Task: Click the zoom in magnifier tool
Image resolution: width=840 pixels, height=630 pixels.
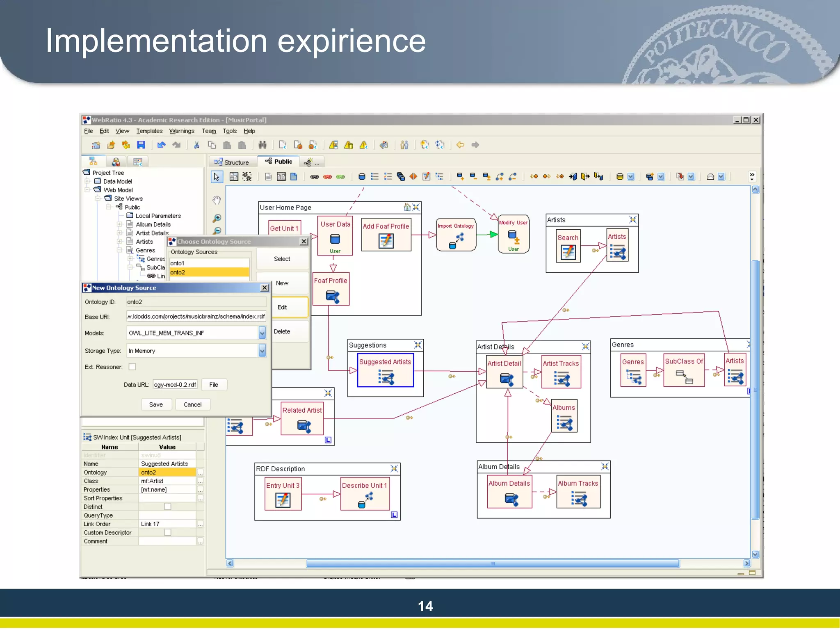Action: (217, 218)
